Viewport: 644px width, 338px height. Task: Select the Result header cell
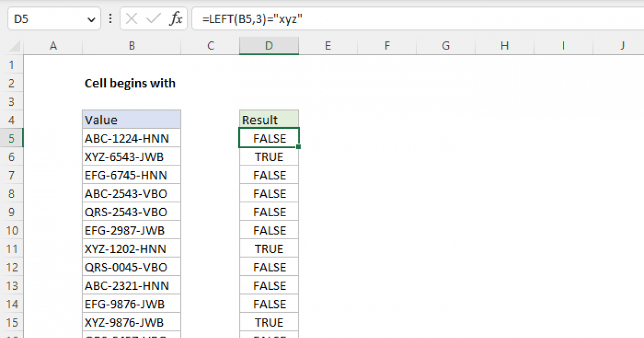[269, 120]
